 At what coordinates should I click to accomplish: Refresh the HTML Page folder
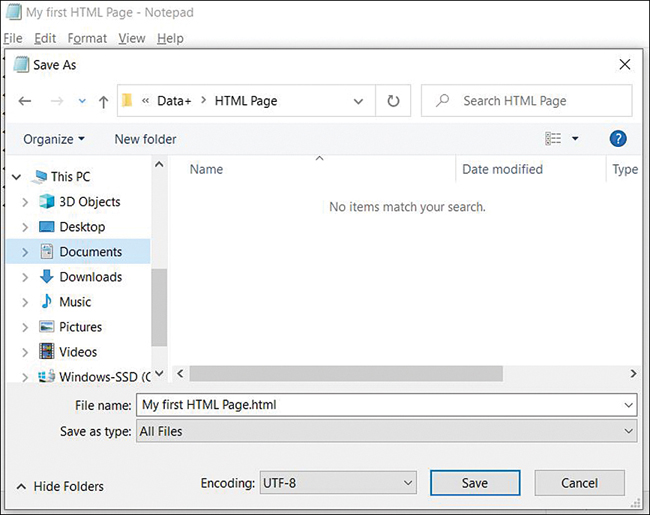pyautogui.click(x=393, y=101)
